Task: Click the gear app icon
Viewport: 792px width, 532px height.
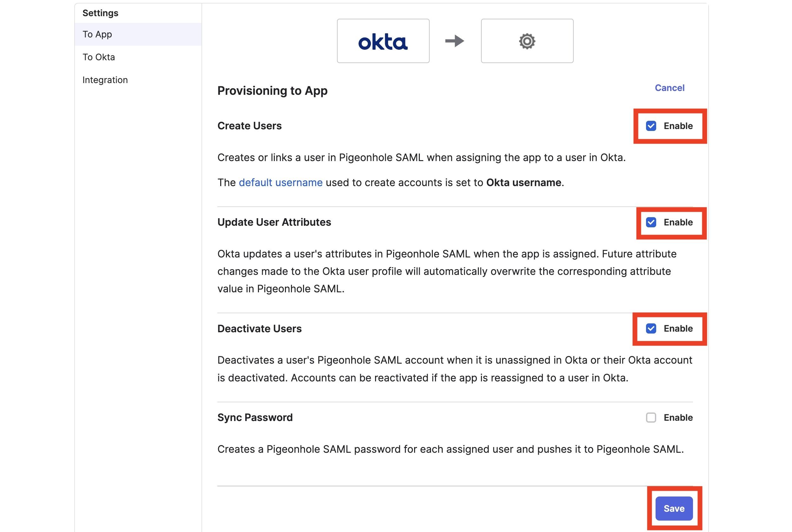Action: 527,41
